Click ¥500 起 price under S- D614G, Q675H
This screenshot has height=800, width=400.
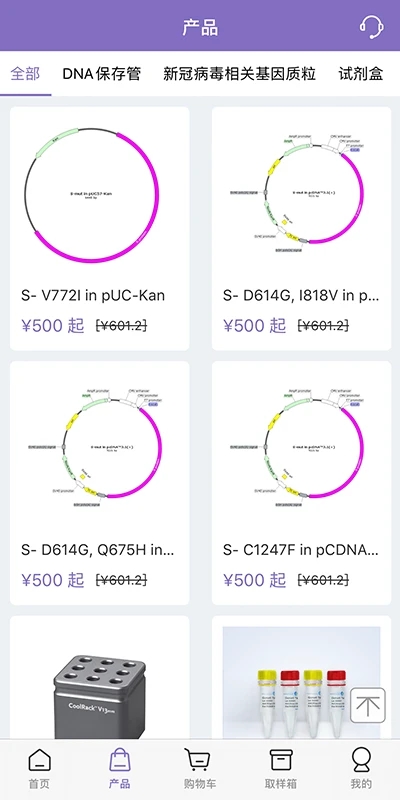(x=53, y=580)
